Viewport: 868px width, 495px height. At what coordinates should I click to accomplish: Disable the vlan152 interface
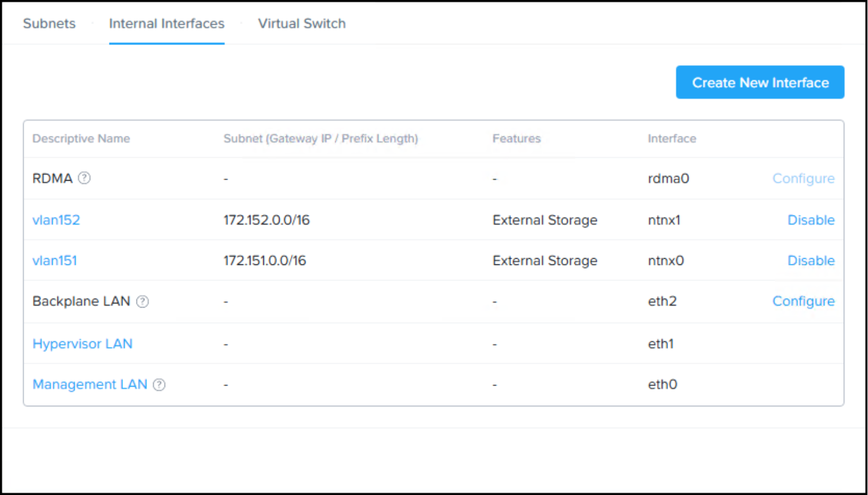click(x=811, y=220)
